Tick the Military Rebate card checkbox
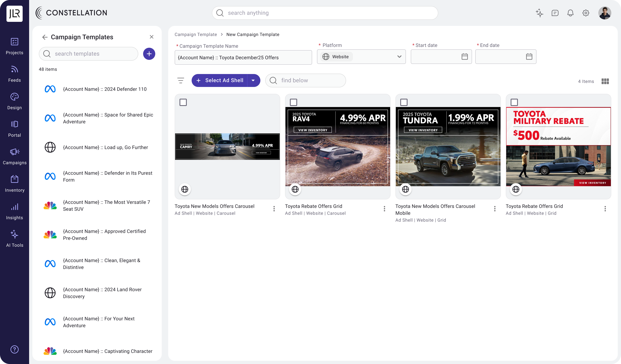 pos(514,102)
